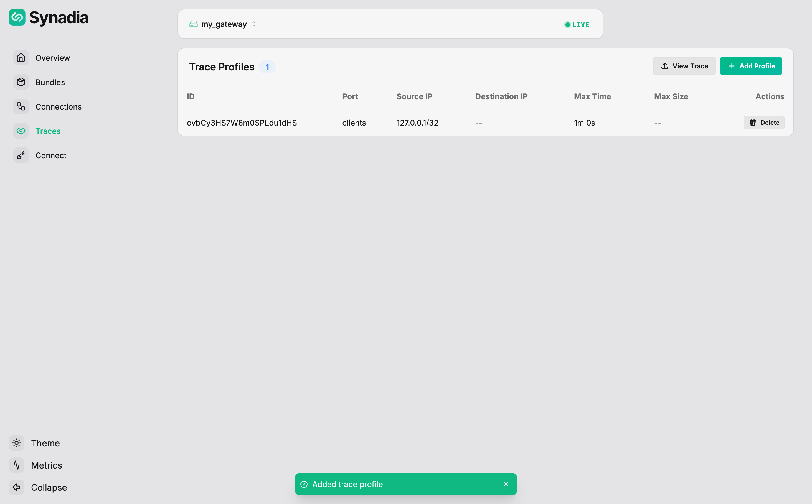
Task: Open the Connect sidebar item
Action: coord(51,155)
